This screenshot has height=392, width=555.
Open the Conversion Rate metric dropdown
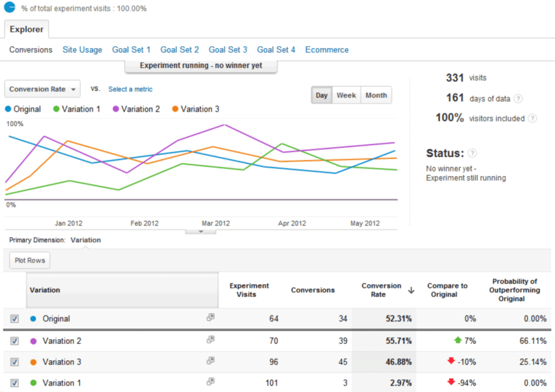(x=42, y=88)
